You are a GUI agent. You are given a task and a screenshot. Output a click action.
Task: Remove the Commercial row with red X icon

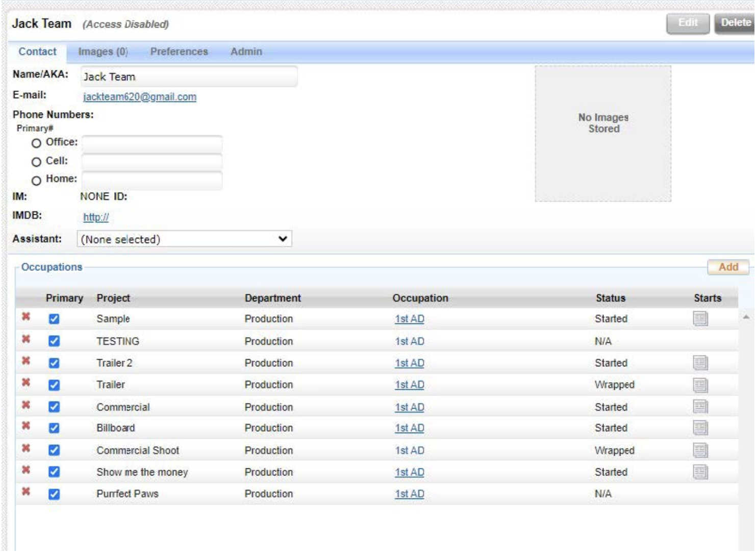[26, 405]
